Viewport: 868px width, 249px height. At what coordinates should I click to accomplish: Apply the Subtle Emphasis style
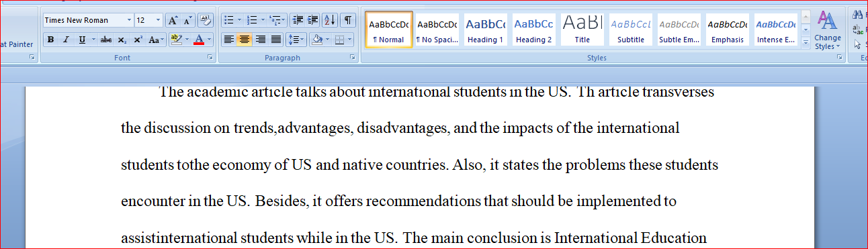[x=679, y=30]
